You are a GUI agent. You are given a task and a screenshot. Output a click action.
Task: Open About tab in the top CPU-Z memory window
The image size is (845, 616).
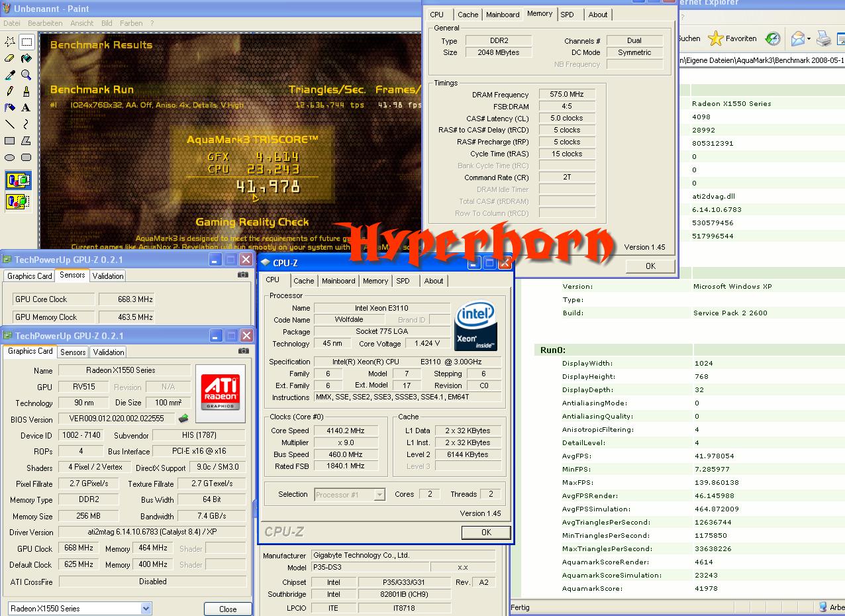[597, 15]
